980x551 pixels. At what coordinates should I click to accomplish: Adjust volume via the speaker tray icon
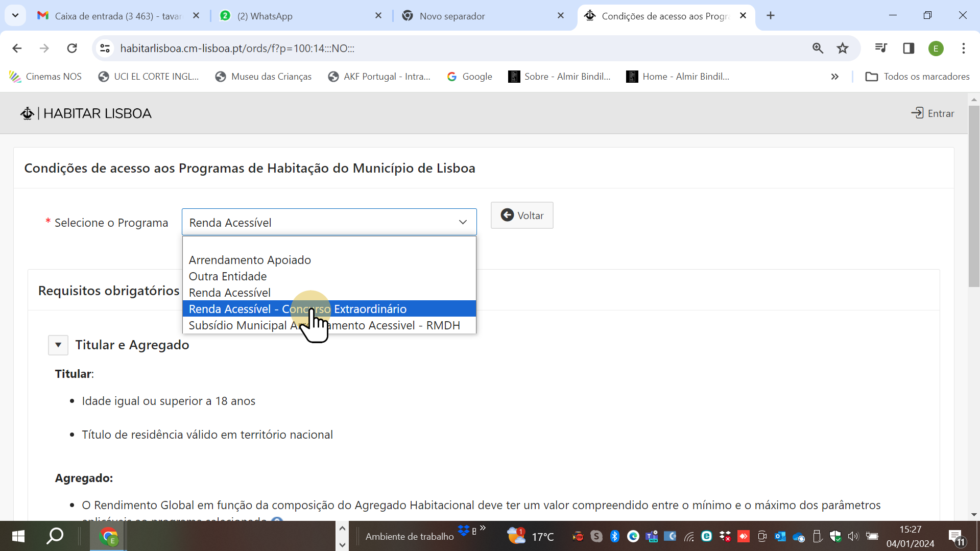853,536
